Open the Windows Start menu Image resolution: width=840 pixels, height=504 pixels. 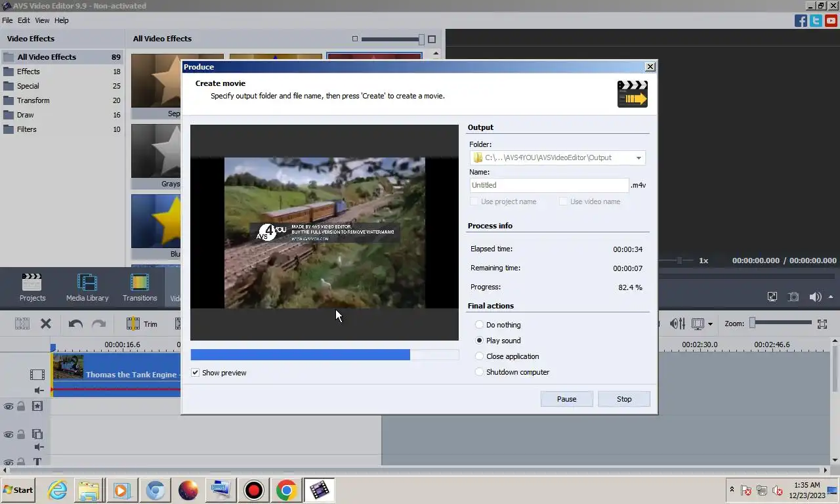[18, 490]
